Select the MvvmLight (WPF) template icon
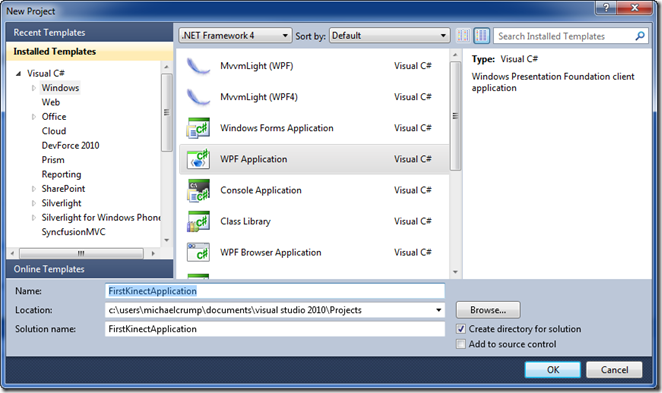 pyautogui.click(x=198, y=66)
